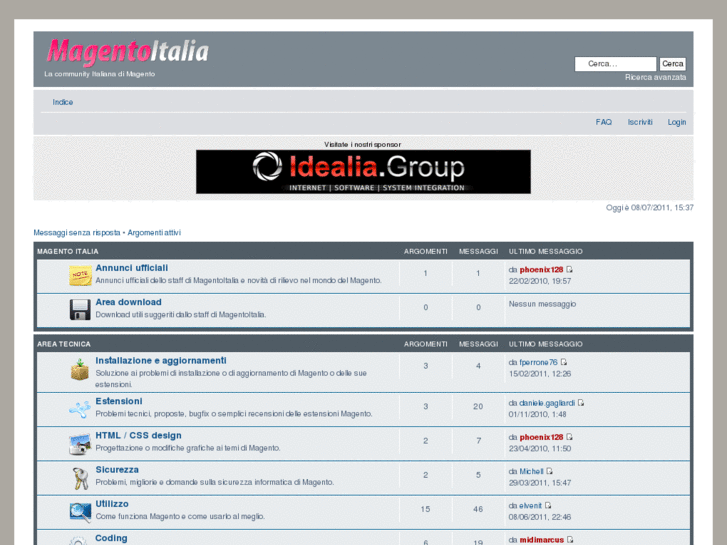Open the Area download forum
Viewport: 727px width, 545px height.
(x=128, y=302)
